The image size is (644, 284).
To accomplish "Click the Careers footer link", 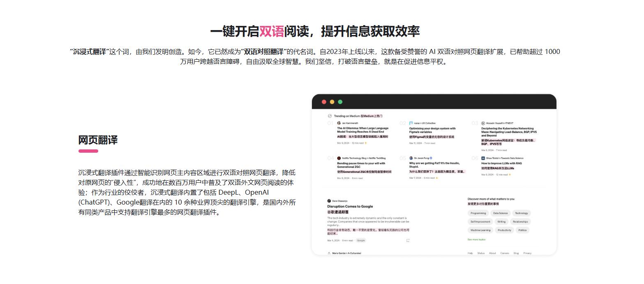I will [x=505, y=253].
